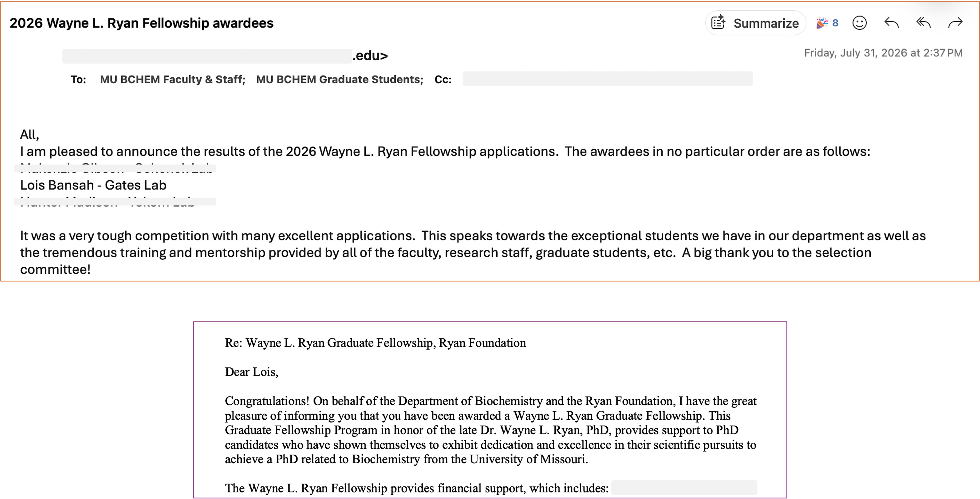The image size is (980, 499).
Task: Click the Re: Wayne L. Ryan Graduate Fellowship line
Action: click(376, 343)
